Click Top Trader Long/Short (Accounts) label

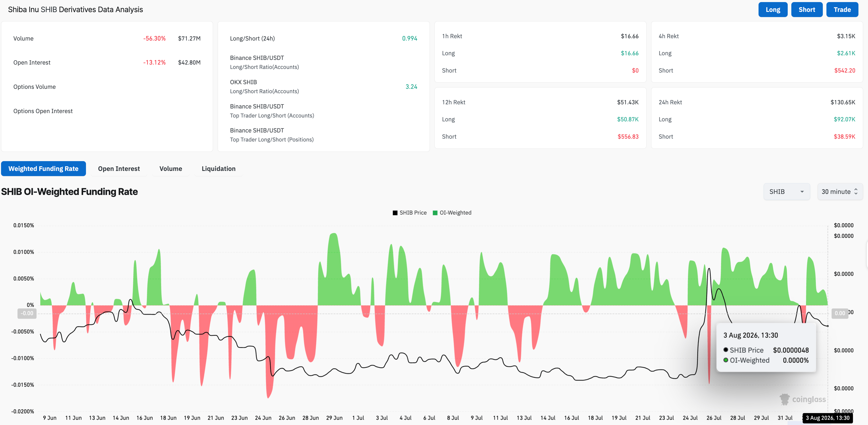click(272, 116)
